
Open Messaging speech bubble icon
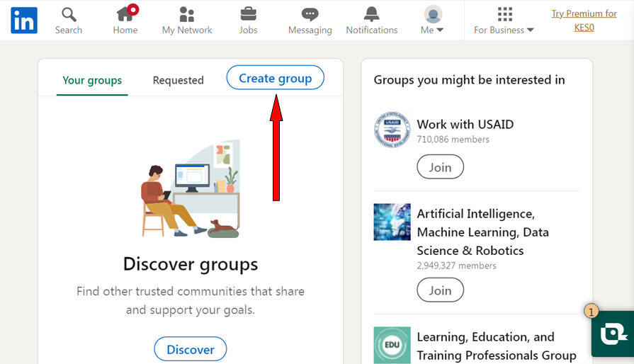310,15
